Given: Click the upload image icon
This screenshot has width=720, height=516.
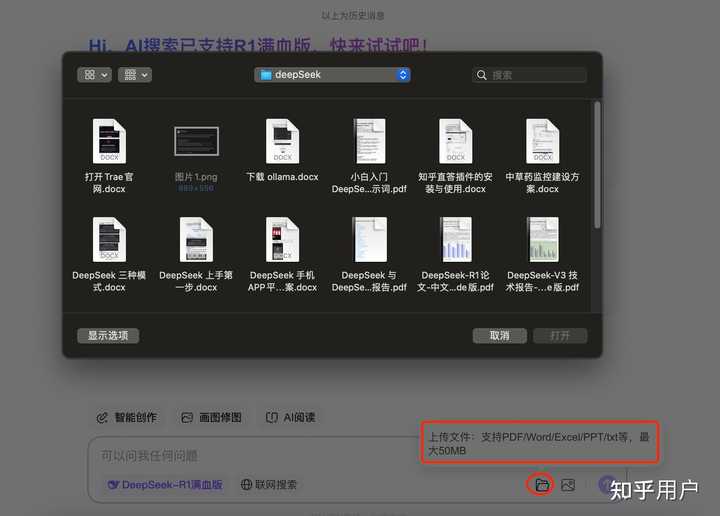Looking at the screenshot, I should pyautogui.click(x=568, y=485).
